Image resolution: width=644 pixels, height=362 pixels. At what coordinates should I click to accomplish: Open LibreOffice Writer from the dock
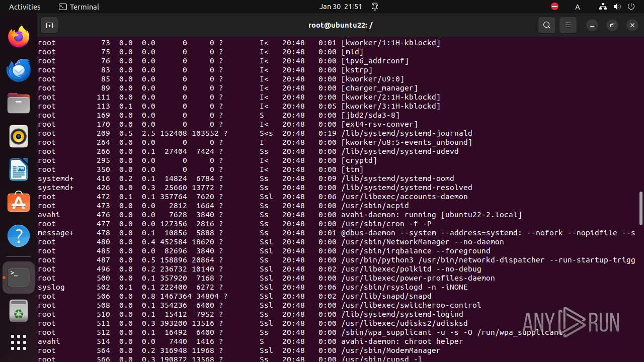[x=19, y=169]
